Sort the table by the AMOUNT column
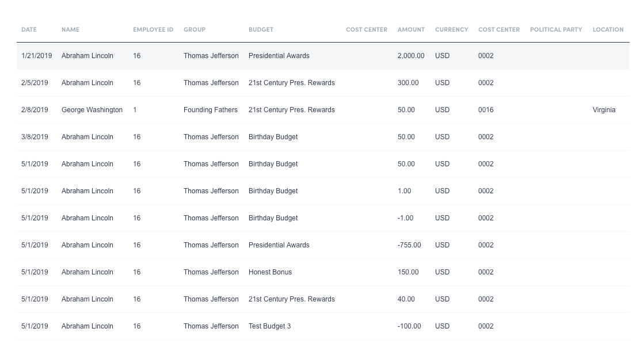This screenshot has width=644, height=355. click(x=410, y=29)
